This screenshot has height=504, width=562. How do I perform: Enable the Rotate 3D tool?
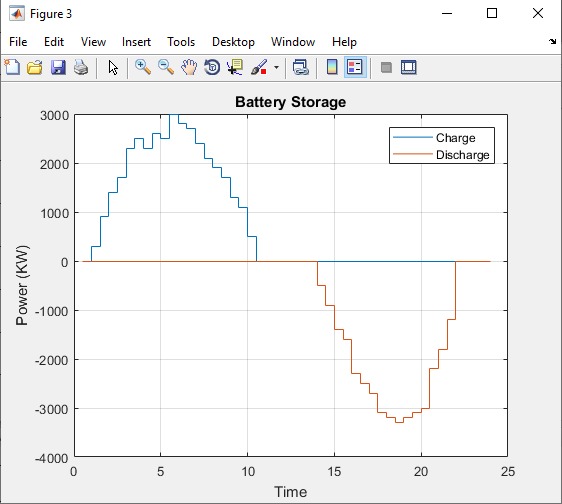212,67
